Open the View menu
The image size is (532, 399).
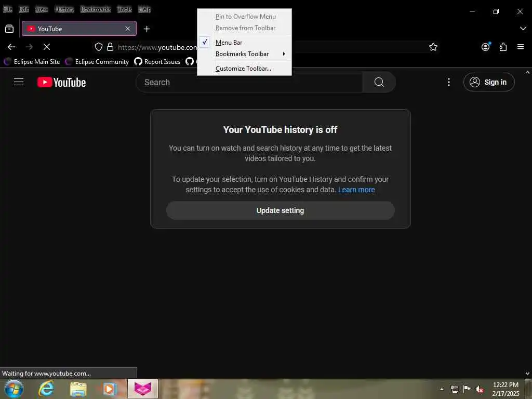(42, 9)
